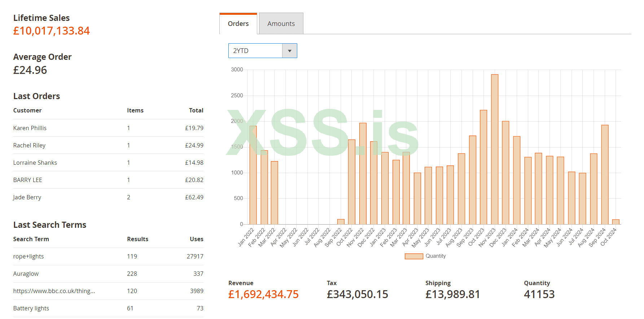The height and width of the screenshot is (319, 644).
Task: Switch to the Amounts tab
Action: pyautogui.click(x=281, y=24)
